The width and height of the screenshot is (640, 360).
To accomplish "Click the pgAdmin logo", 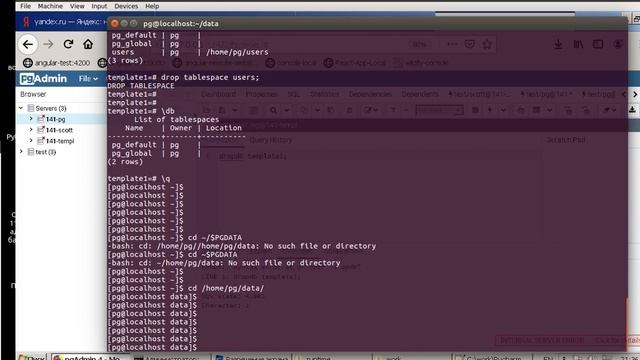I will pos(43,78).
